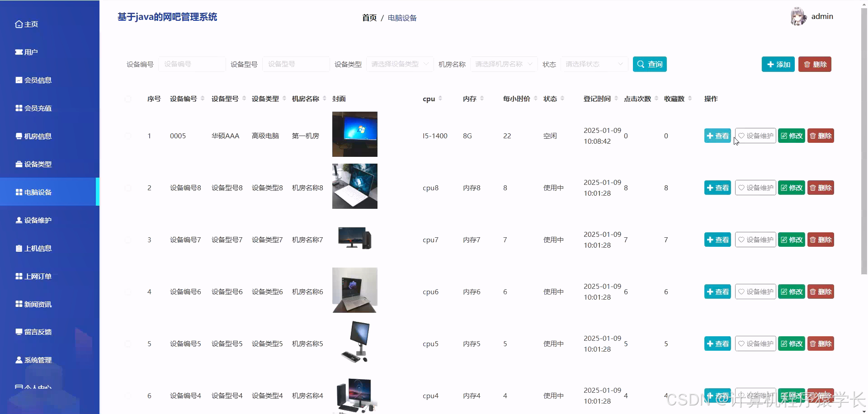Image resolution: width=868 pixels, height=414 pixels.
Task: Click the 留言反馈 monitor icon
Action: [x=19, y=332]
